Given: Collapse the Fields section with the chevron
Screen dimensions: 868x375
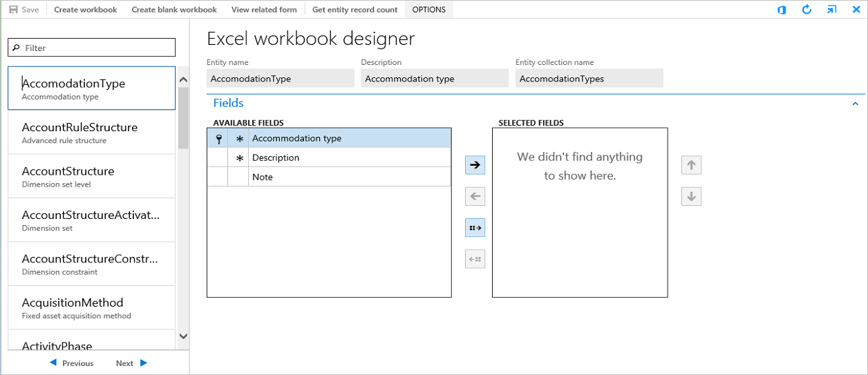Looking at the screenshot, I should 855,104.
